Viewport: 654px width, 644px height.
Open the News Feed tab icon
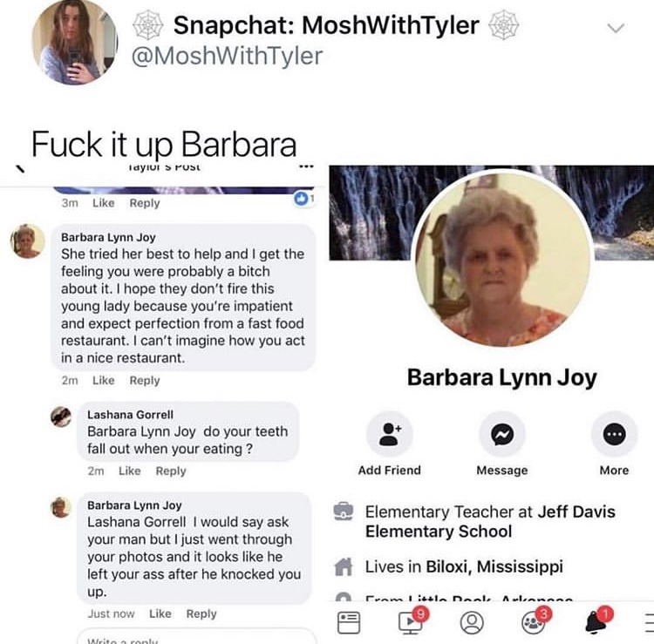click(348, 622)
